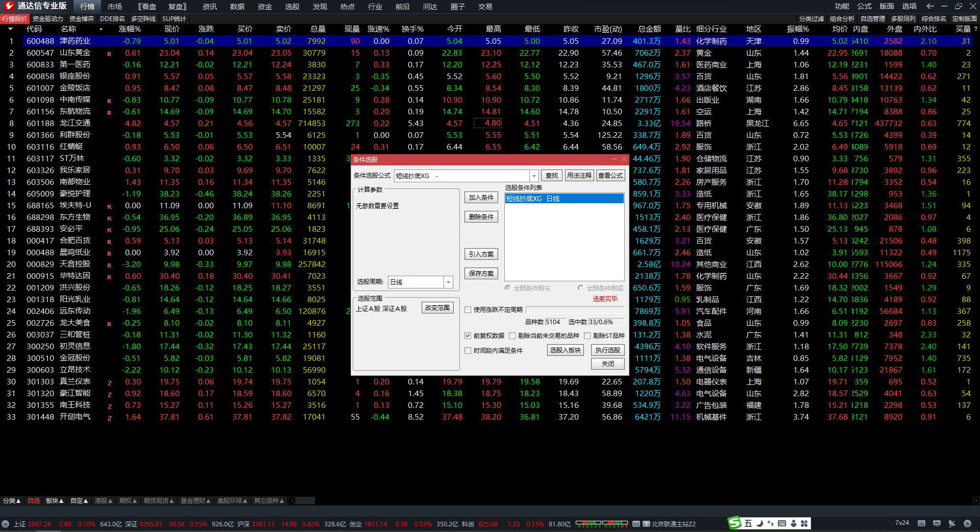The width and height of the screenshot is (980, 532).
Task: Select 短线抄底XG 日线 in condition list
Action: [x=563, y=199]
